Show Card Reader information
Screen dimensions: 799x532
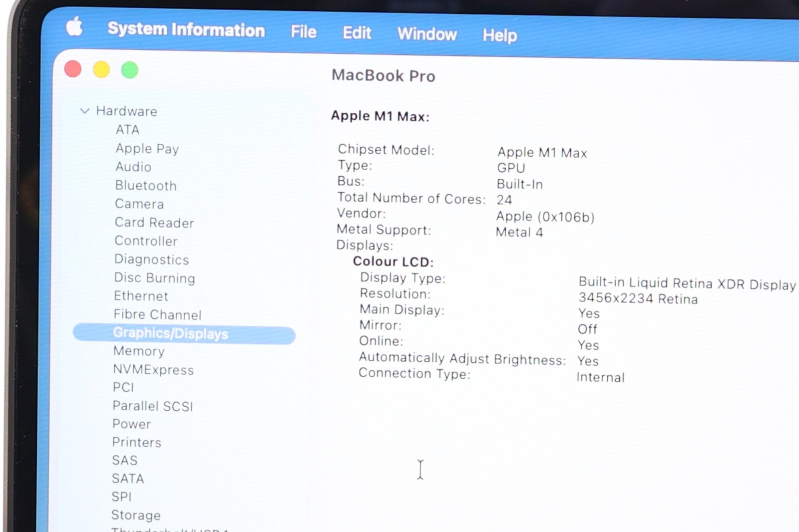154,223
